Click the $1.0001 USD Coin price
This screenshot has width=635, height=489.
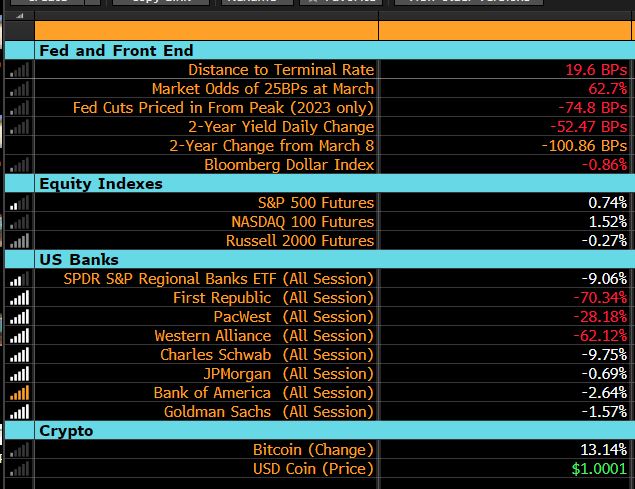point(599,469)
